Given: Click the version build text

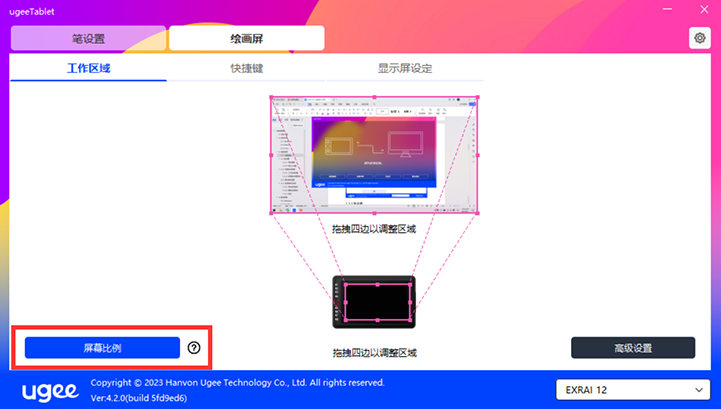Looking at the screenshot, I should coord(139,398).
